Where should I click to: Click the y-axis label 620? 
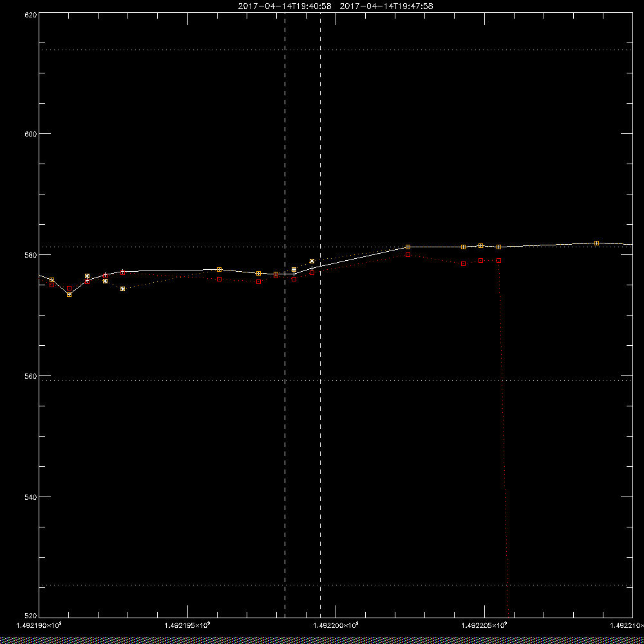point(31,15)
